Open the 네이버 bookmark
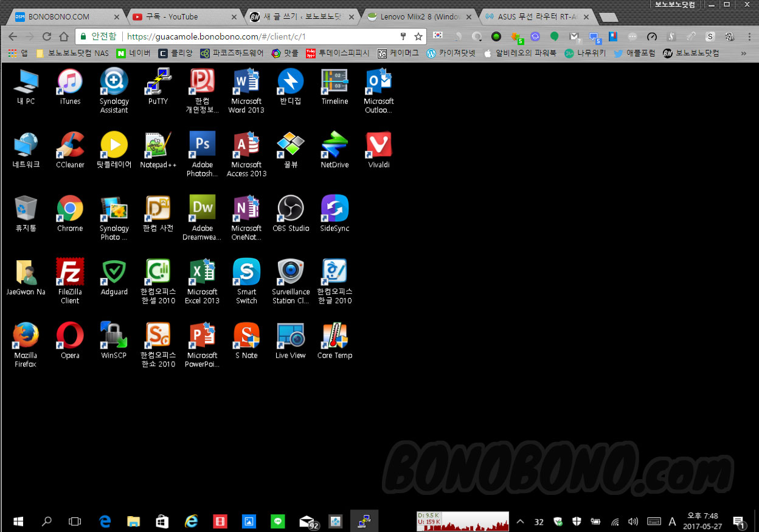 tap(133, 53)
